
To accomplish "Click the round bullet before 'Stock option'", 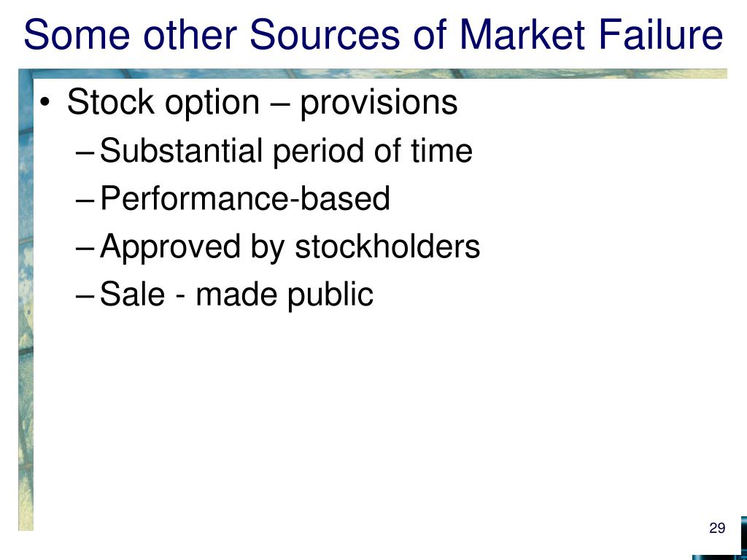I will tap(44, 104).
